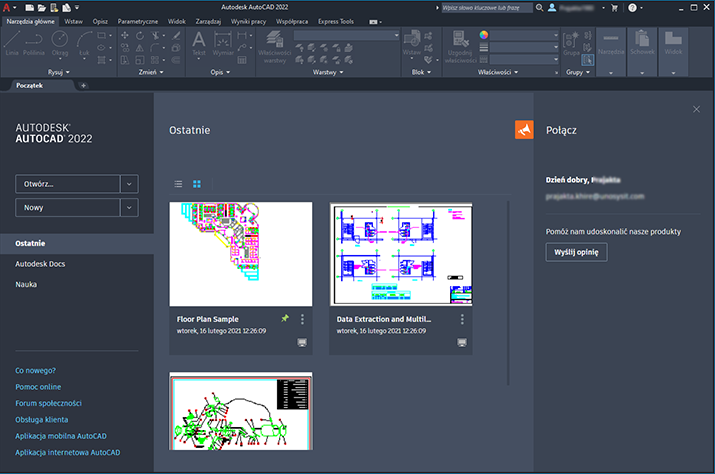Open the Express Tools ribbon tab
715x474 pixels.
[336, 21]
